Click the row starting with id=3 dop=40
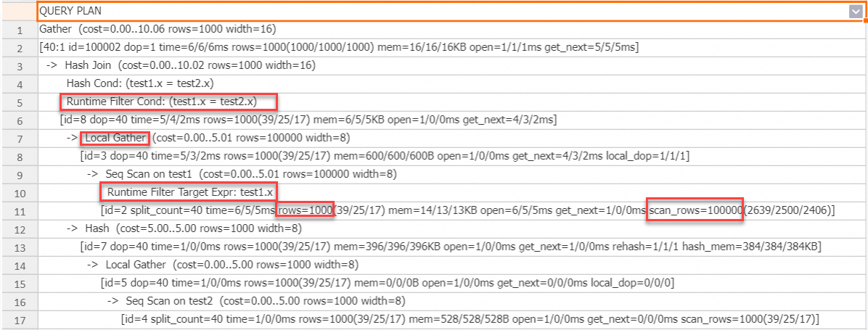The height and width of the screenshot is (330, 868). (450, 156)
